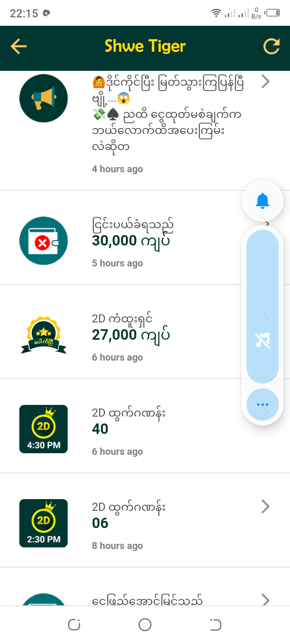
Task: Refresh the Shwe Tiger notification list
Action: coord(271,46)
